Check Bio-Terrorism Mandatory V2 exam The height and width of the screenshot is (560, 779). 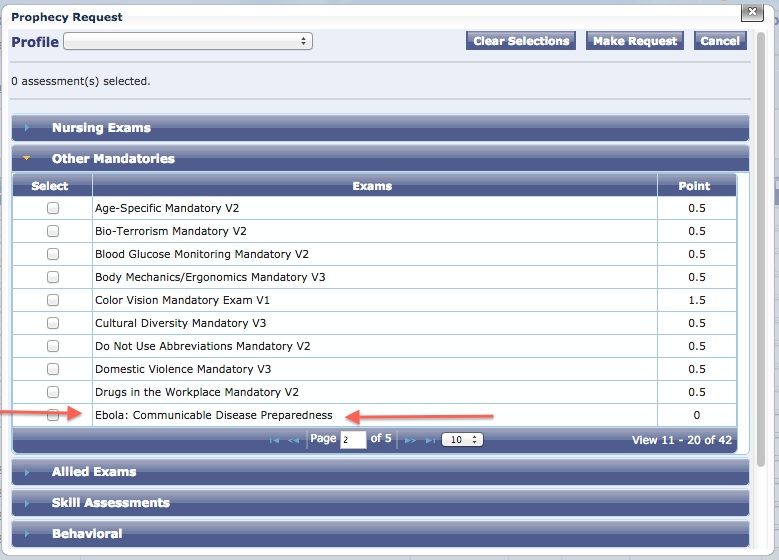pos(53,231)
